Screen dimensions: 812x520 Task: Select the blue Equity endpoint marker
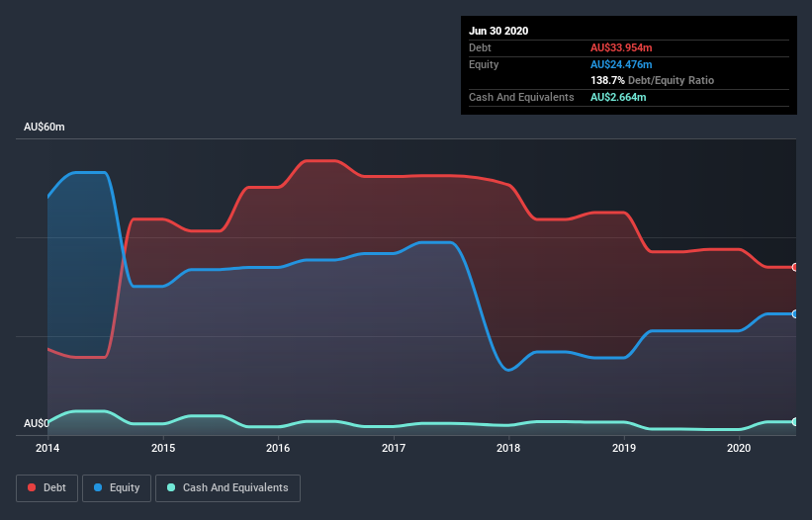pos(795,314)
